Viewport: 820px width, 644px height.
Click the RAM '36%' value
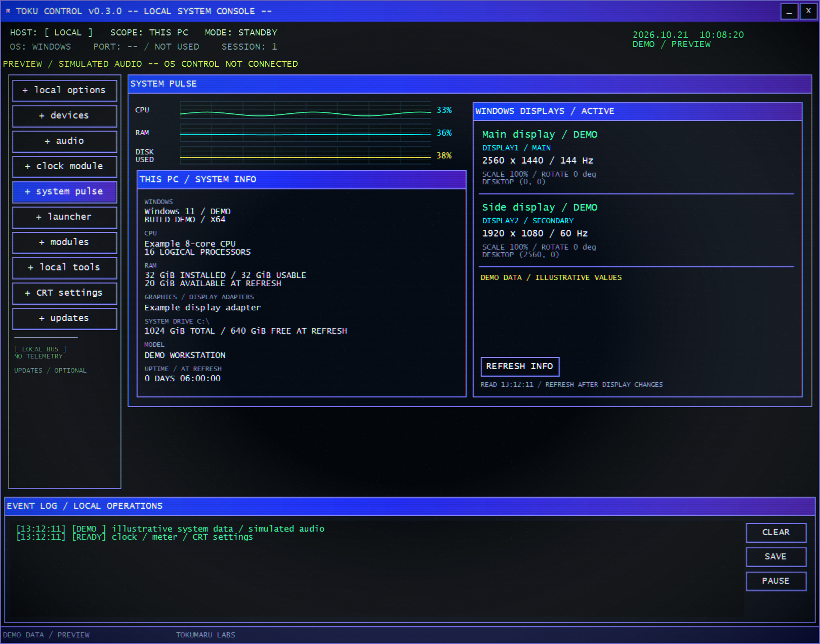coord(444,133)
